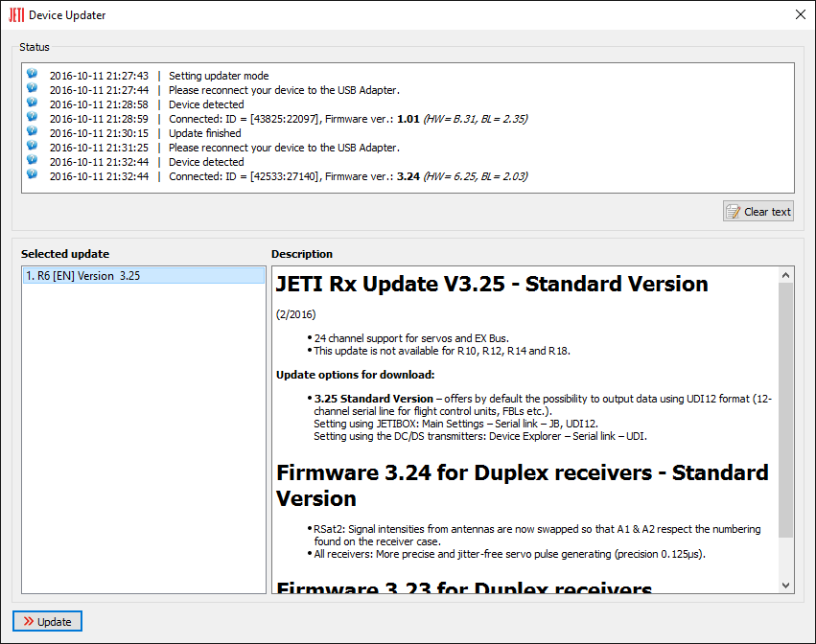This screenshot has width=816, height=644.
Task: Click log line with ID [42533:27140]
Action: coord(348,176)
